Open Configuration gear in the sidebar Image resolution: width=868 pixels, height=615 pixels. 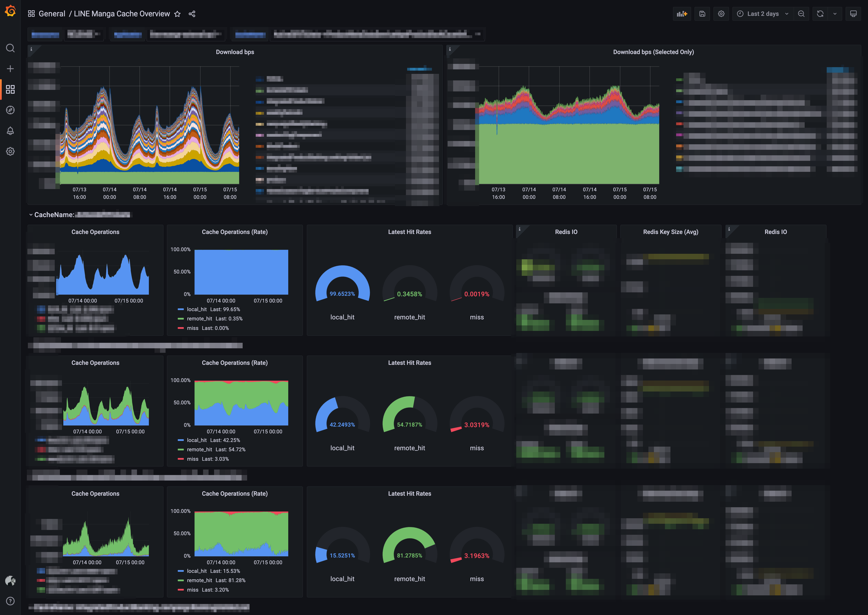(x=10, y=152)
